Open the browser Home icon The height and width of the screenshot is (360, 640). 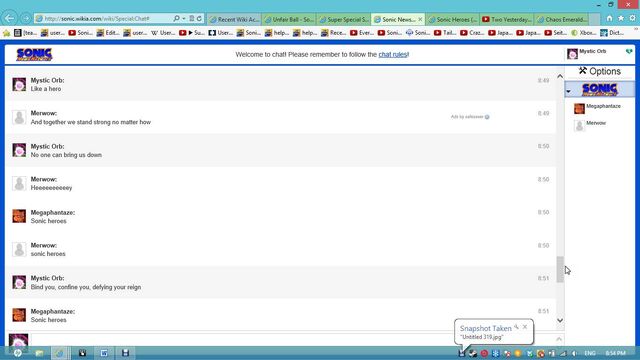[609, 18]
